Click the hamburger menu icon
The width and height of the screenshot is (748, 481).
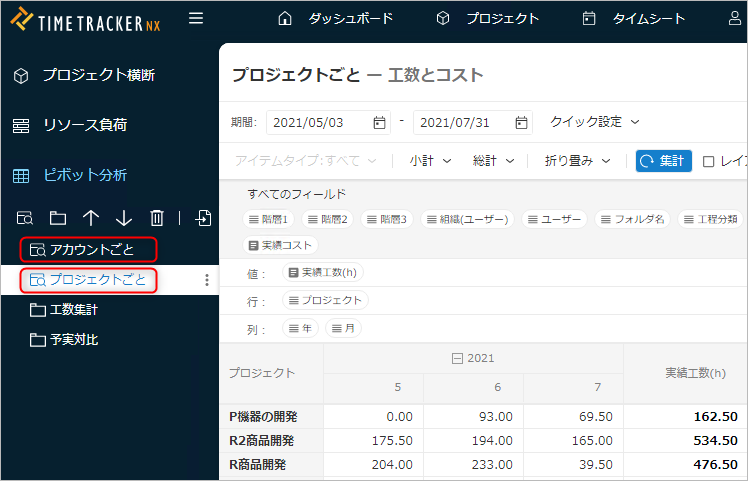pos(196,18)
